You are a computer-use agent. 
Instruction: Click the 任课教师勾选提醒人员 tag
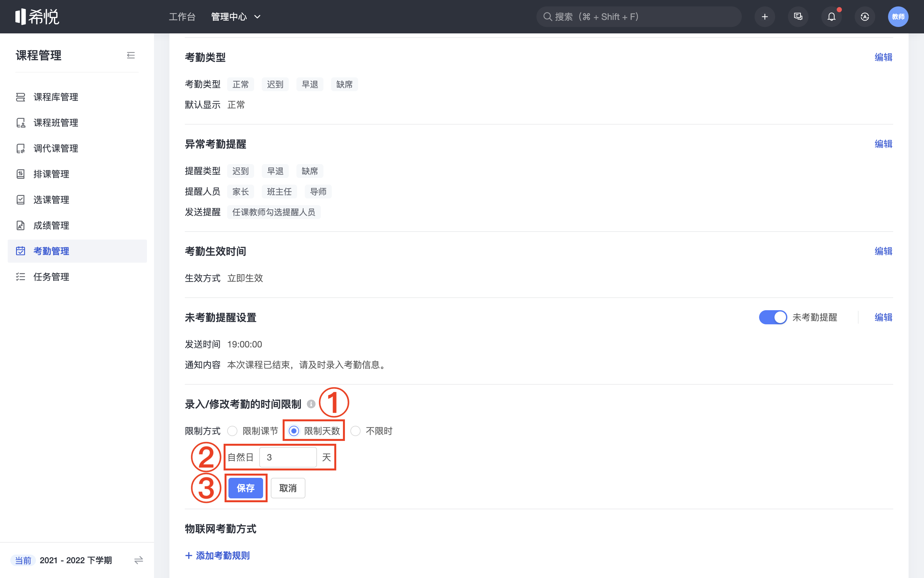coord(274,212)
